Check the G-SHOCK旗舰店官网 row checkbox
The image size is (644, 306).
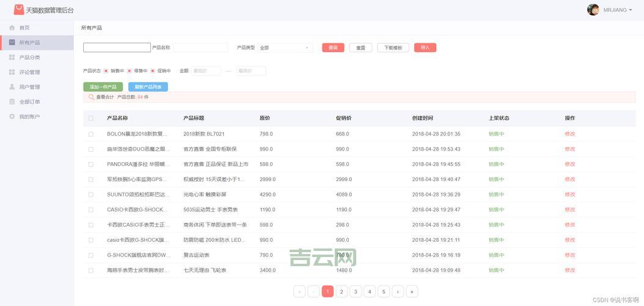point(91,255)
